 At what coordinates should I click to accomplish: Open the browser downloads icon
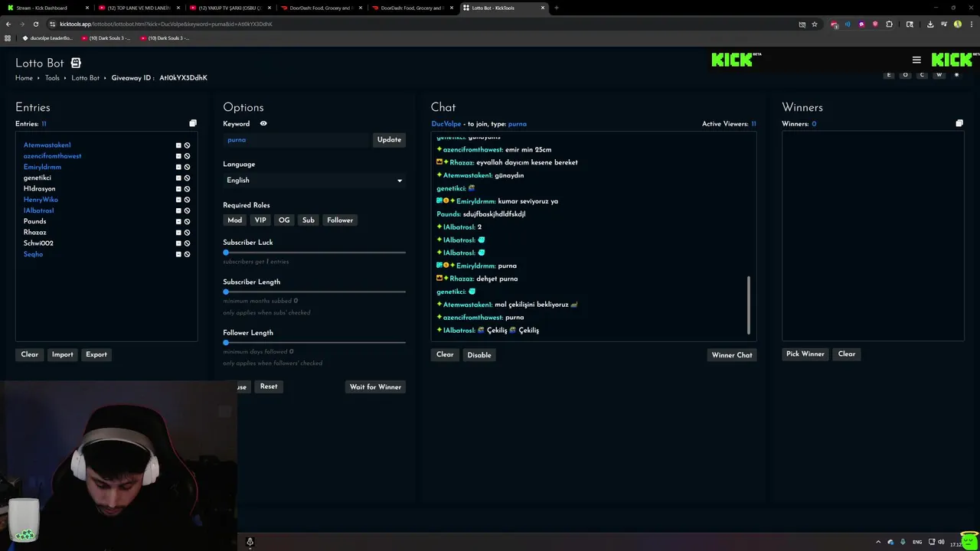point(929,24)
